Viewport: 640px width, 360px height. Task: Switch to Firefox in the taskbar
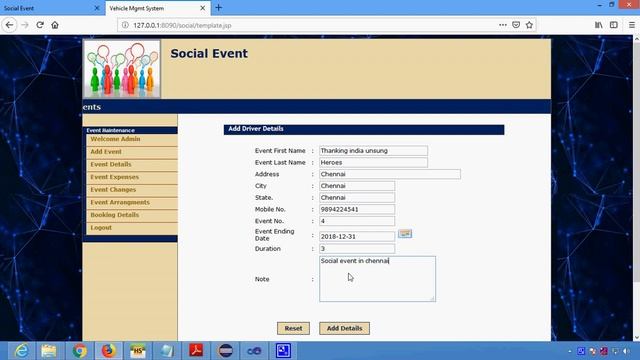click(109, 351)
